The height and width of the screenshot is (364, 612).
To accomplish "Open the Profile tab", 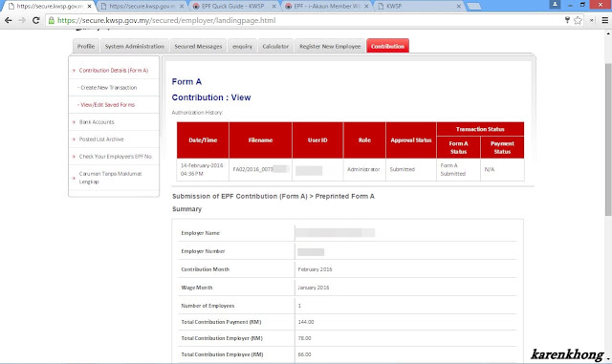I will (86, 46).
